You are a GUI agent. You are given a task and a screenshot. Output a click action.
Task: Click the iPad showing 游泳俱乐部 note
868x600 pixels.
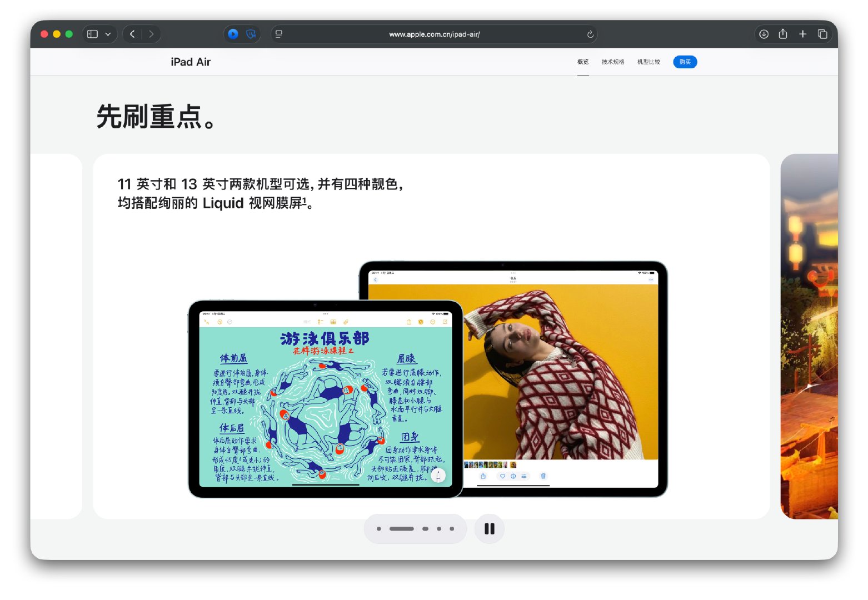(326, 399)
